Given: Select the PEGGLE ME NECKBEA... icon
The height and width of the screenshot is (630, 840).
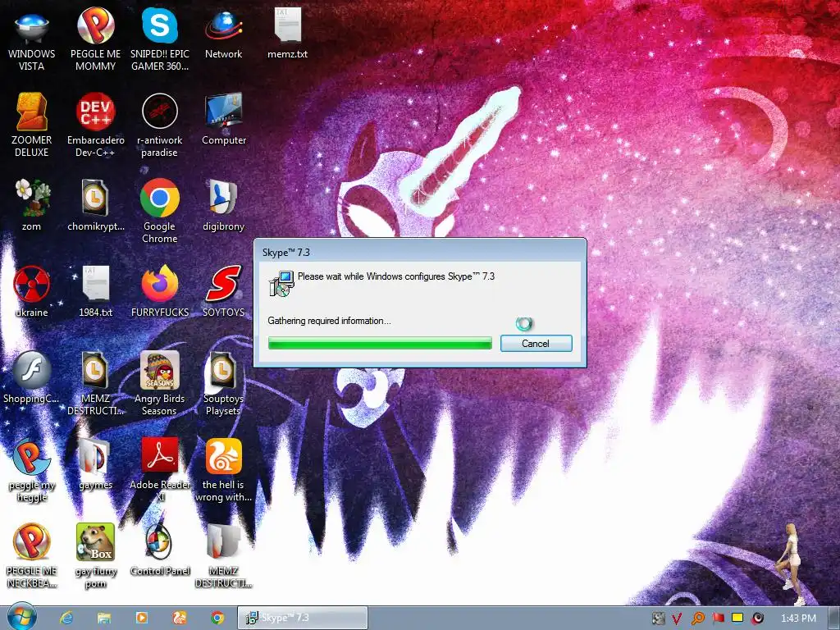Looking at the screenshot, I should point(32,555).
